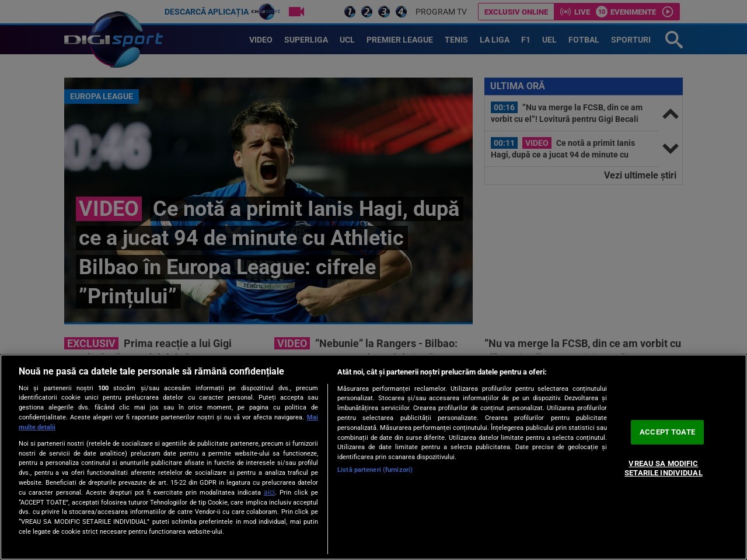Open PREMIER LEAGUE menu item
The height and width of the screenshot is (560, 747).
click(400, 40)
